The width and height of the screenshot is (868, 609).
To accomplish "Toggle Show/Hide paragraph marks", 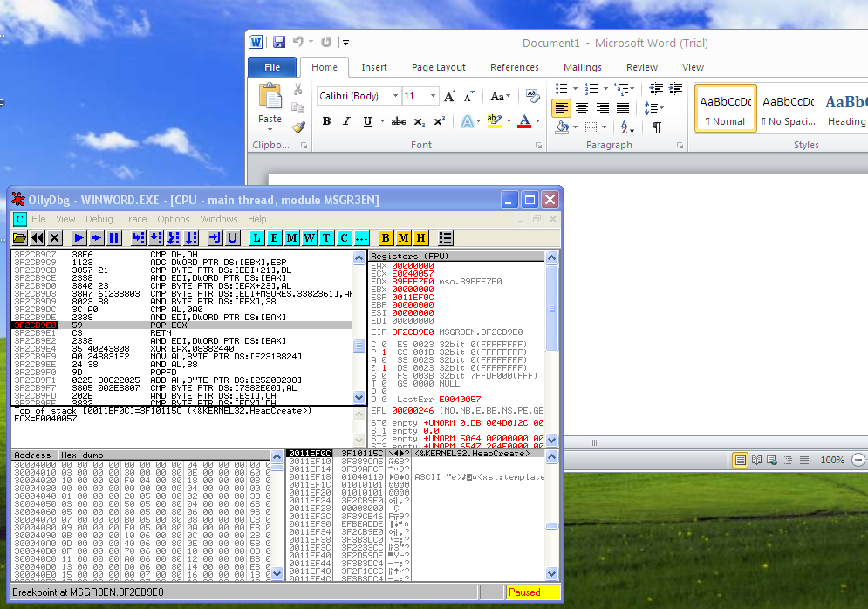I will click(657, 127).
